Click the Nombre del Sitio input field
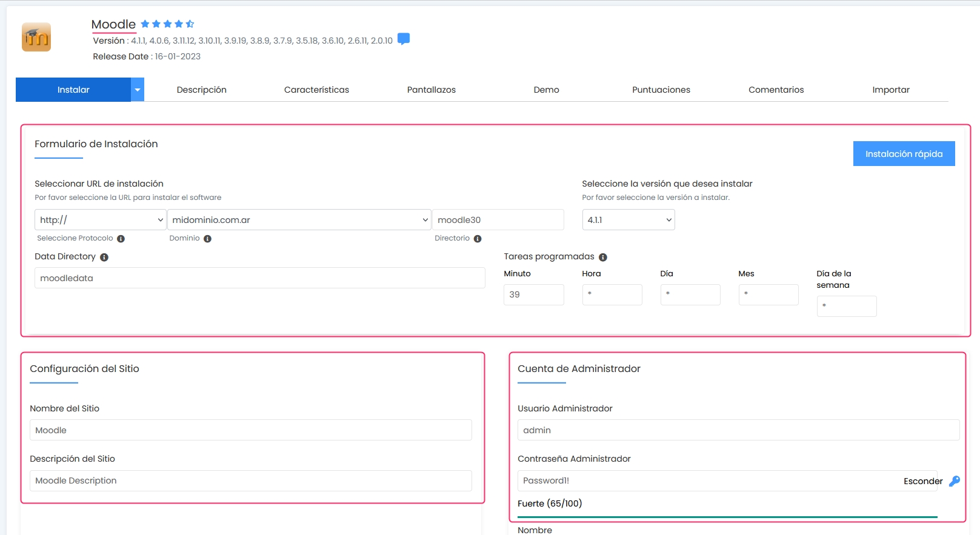The width and height of the screenshot is (980, 535). click(x=250, y=430)
